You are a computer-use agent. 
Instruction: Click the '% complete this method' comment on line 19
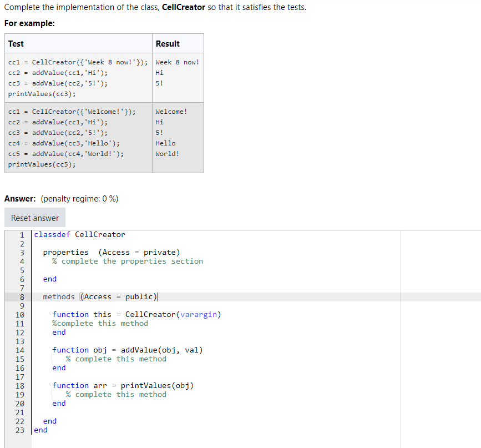pyautogui.click(x=116, y=395)
